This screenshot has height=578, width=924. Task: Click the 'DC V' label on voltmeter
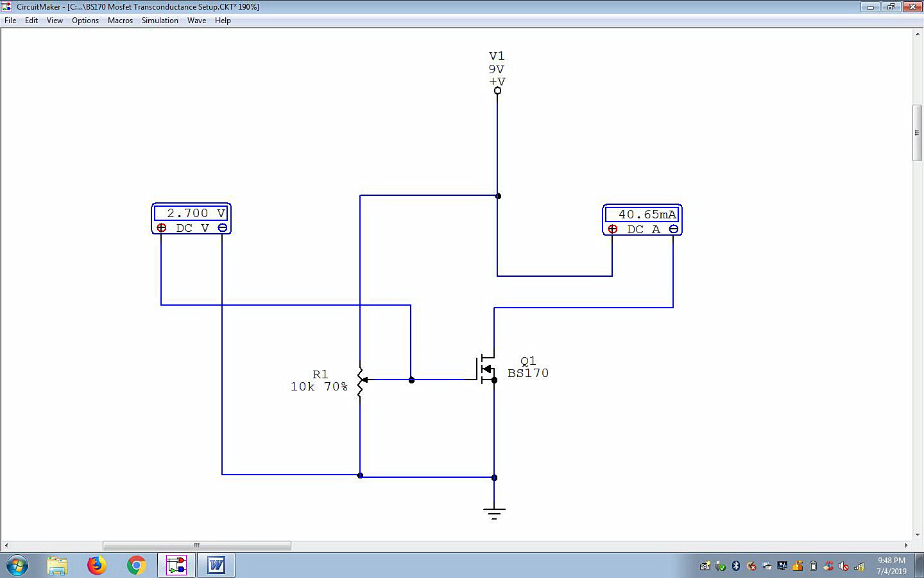pos(193,228)
